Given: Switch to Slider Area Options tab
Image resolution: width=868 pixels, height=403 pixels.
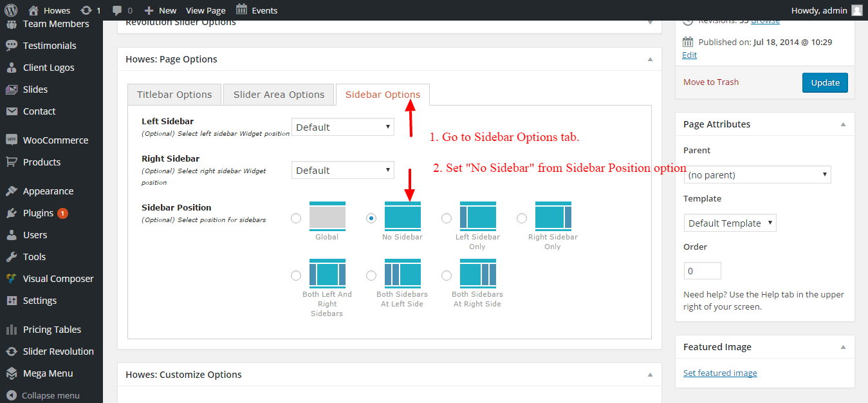Looking at the screenshot, I should [x=279, y=95].
